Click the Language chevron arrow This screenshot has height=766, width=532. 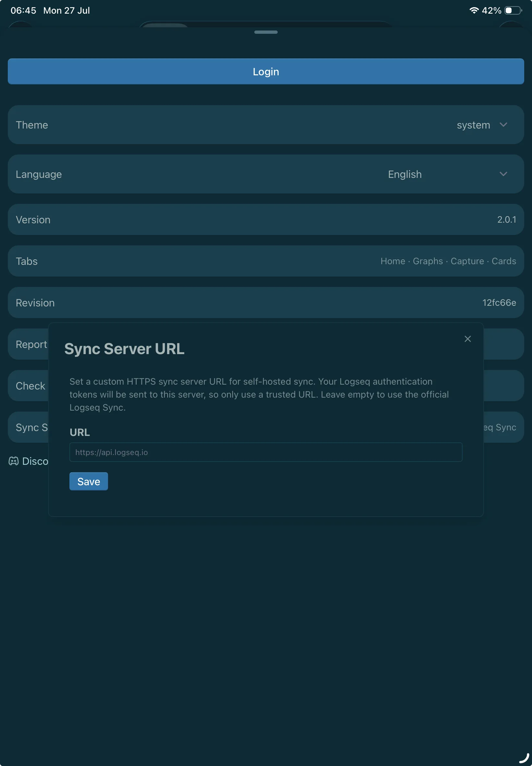click(503, 174)
